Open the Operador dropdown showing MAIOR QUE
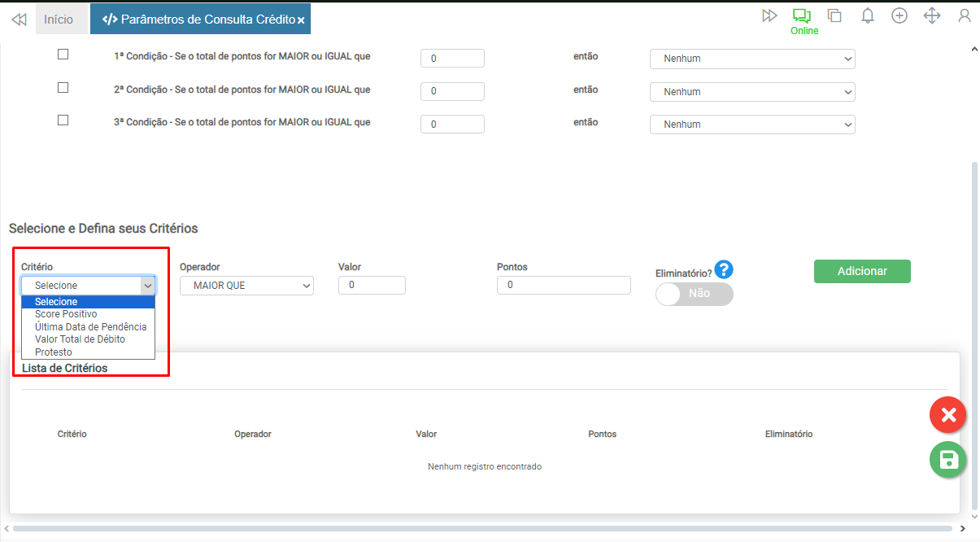This screenshot has height=542, width=980. [x=246, y=286]
